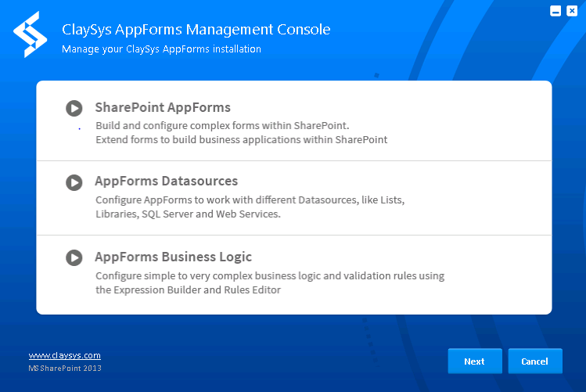Click 'Configure AppForms to work with different Datasources' text

(250, 200)
